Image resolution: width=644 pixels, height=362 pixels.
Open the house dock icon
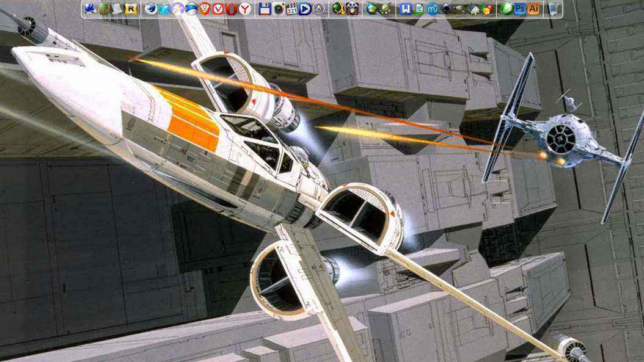click(474, 9)
